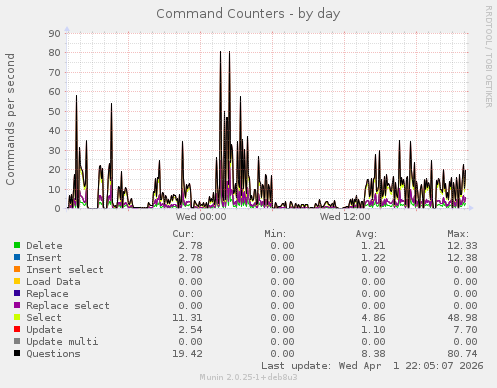Click the 'Wed 00:00' x-axis label

coord(201,217)
